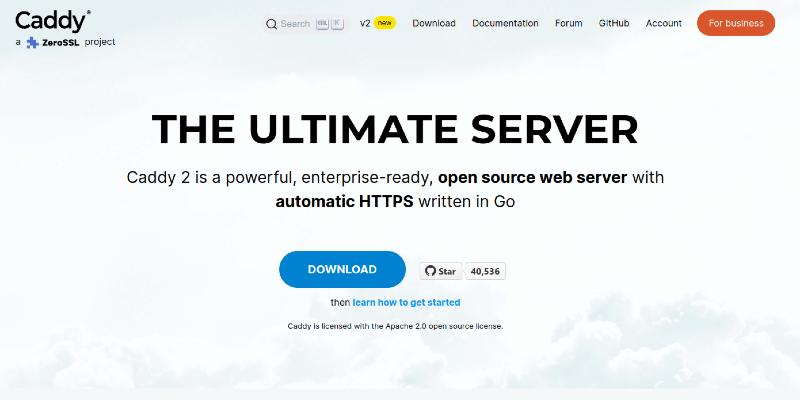Click the K key shortcut badge
The height and width of the screenshot is (400, 800).
click(337, 23)
